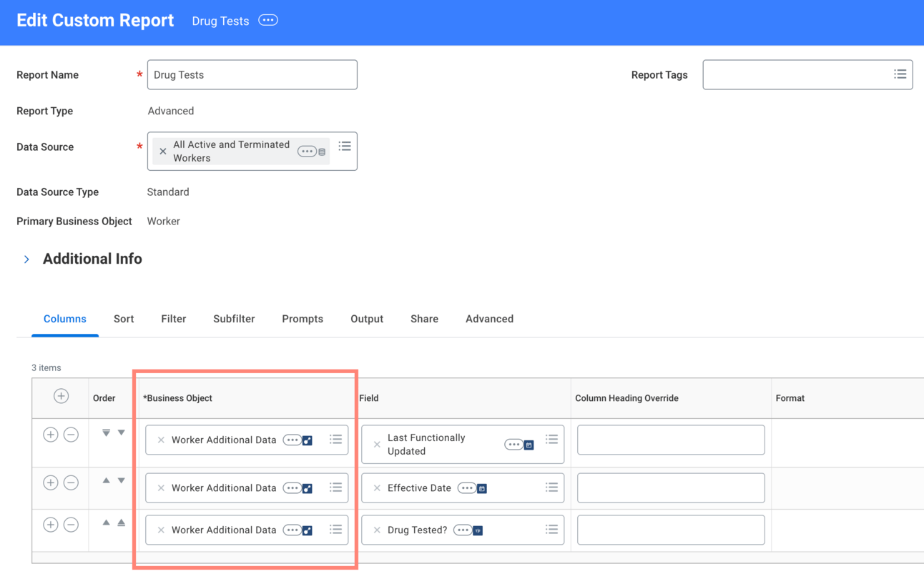Screen dimensions: 924x584
Task: Click Column Heading Override for Effective Date
Action: point(670,488)
